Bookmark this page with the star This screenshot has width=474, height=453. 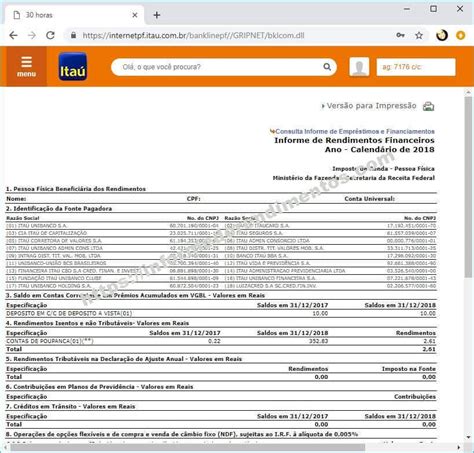419,35
